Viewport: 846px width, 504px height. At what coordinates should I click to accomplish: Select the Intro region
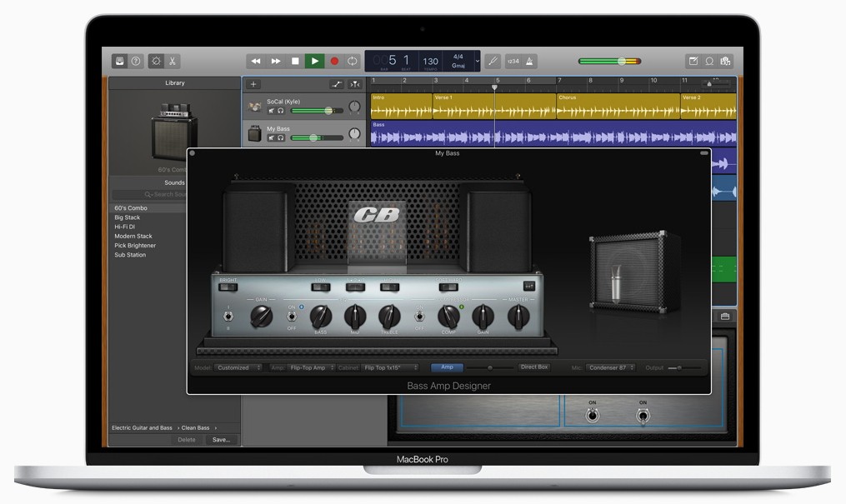coord(401,106)
